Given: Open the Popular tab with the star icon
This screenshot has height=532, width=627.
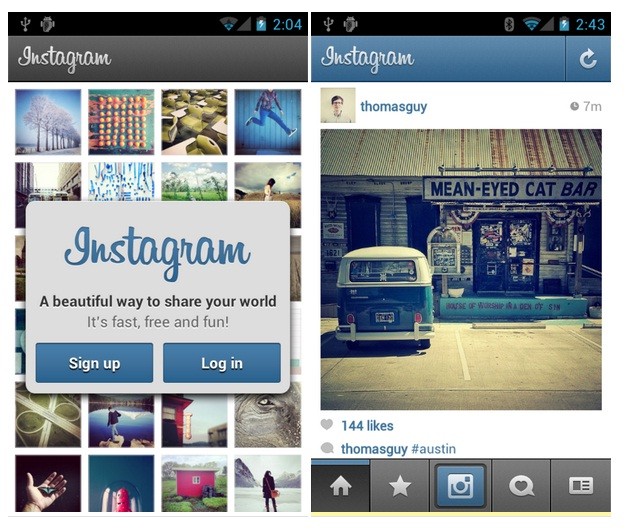Looking at the screenshot, I should [x=400, y=486].
